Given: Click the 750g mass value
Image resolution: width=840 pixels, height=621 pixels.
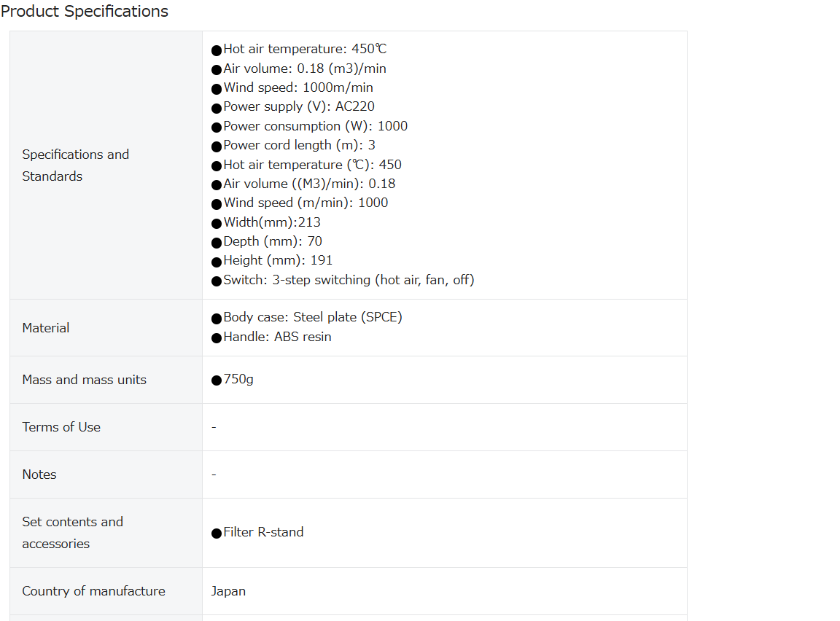Looking at the screenshot, I should click(x=233, y=380).
